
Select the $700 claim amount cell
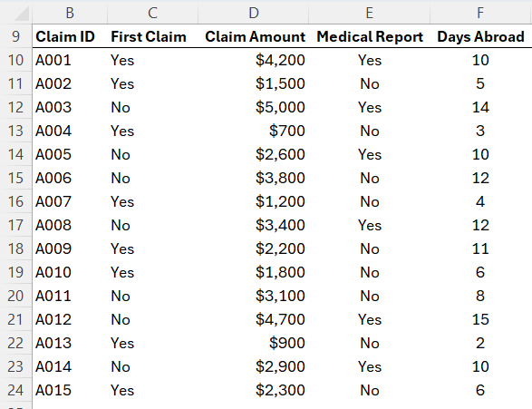[254, 131]
